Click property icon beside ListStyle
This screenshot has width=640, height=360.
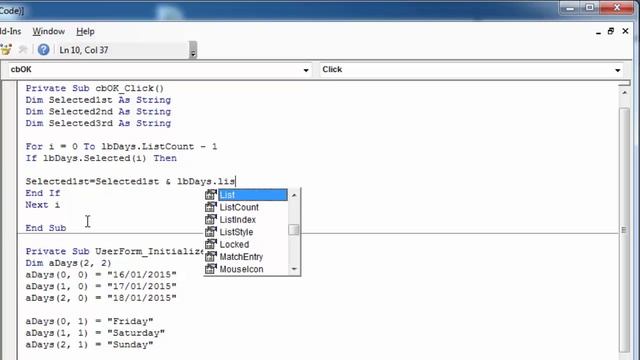(x=211, y=232)
